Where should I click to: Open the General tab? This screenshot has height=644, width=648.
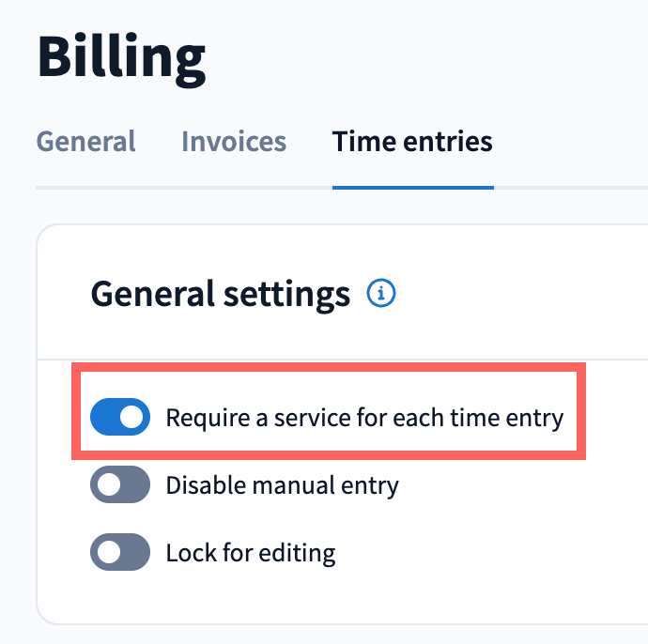point(85,142)
